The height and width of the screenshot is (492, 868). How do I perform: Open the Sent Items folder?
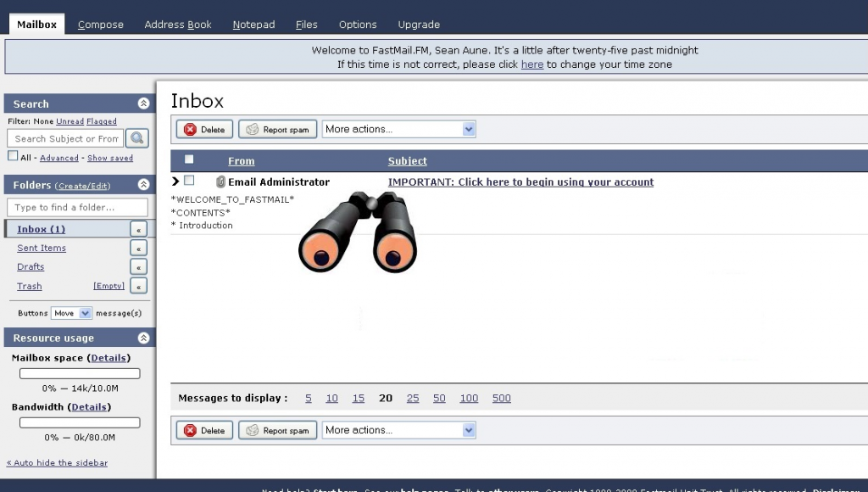pos(42,248)
